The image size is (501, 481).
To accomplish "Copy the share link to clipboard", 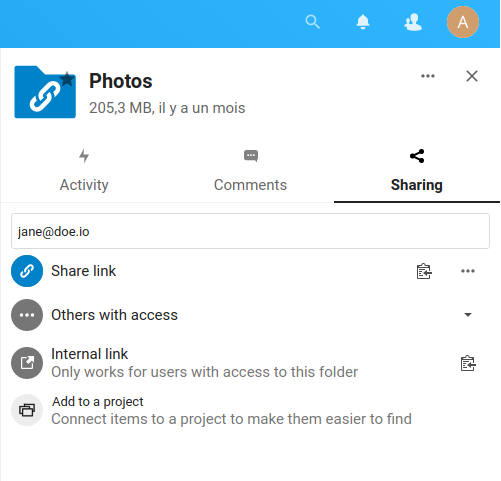I will pos(424,271).
